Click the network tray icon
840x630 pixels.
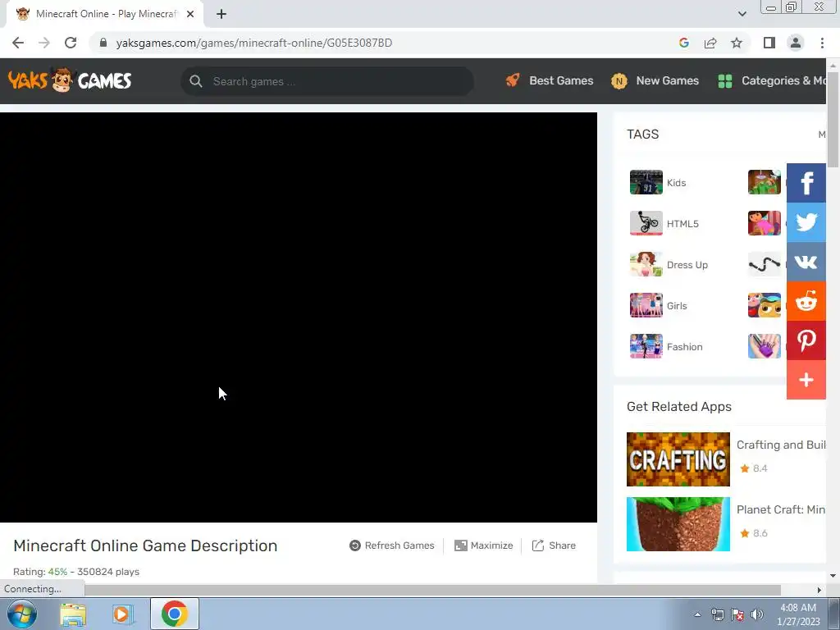(717, 614)
